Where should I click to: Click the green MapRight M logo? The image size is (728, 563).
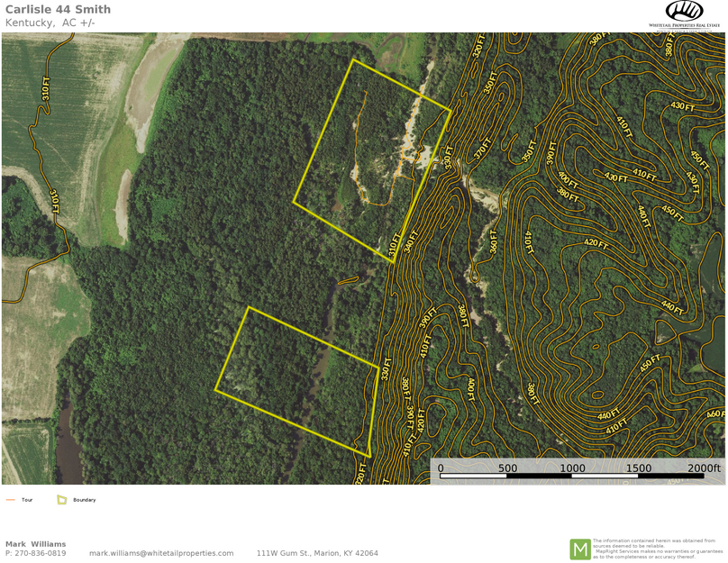click(x=579, y=549)
